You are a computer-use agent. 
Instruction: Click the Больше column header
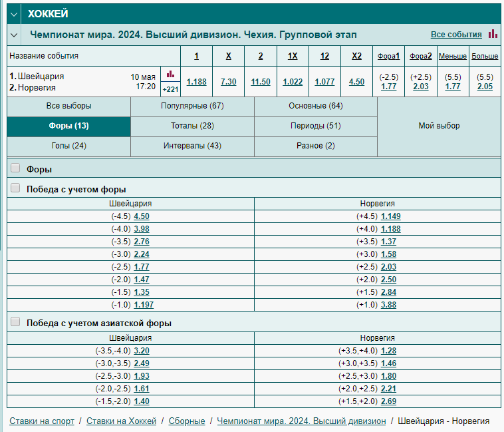click(x=485, y=56)
